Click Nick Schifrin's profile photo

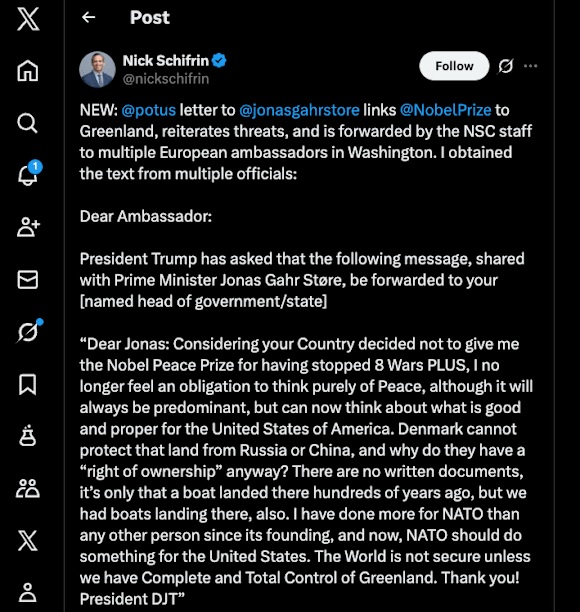98,69
